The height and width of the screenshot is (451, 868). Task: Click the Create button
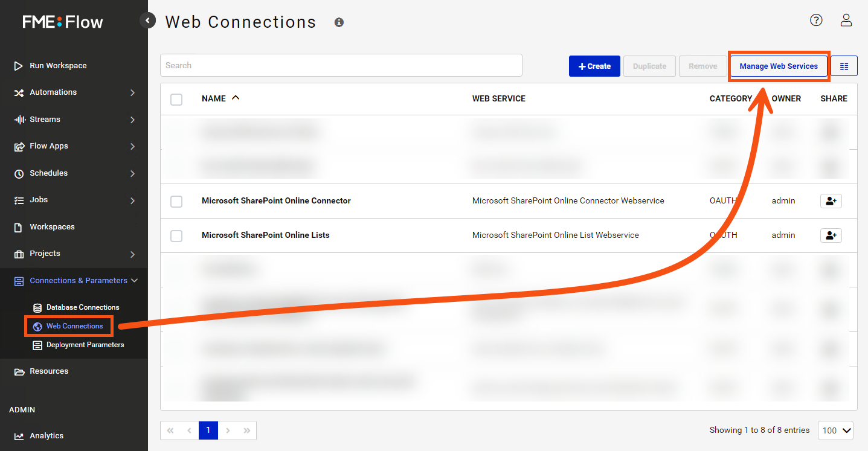click(x=594, y=66)
